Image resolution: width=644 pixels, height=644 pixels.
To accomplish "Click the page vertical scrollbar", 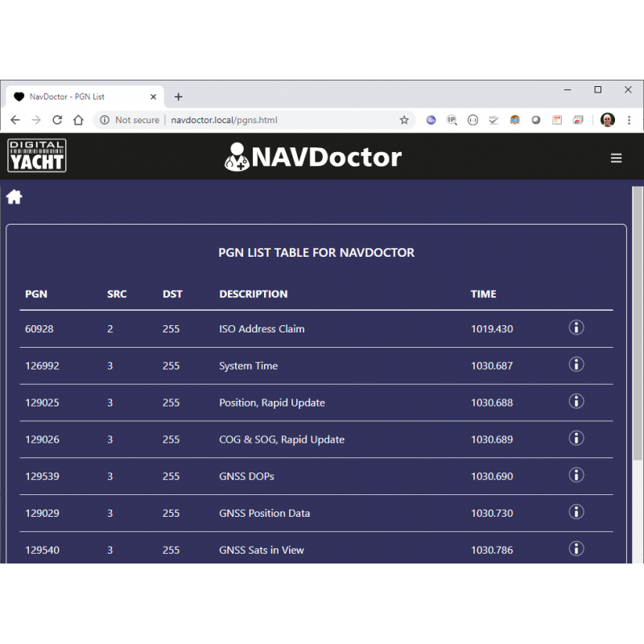I will [638, 322].
